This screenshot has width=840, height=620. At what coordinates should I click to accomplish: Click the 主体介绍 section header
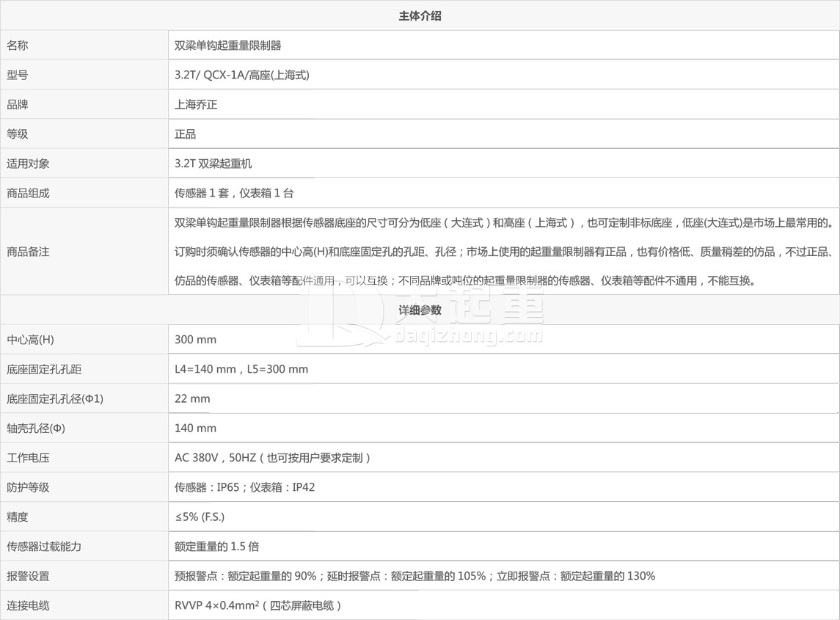(420, 16)
